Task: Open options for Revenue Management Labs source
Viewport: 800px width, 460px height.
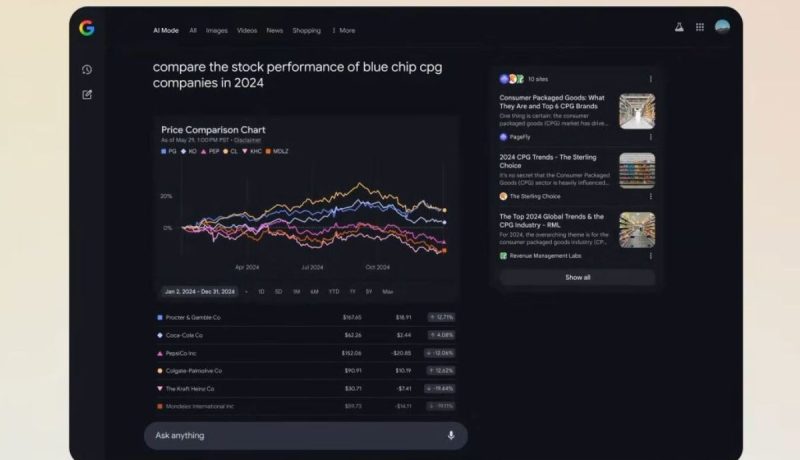Action: 651,256
